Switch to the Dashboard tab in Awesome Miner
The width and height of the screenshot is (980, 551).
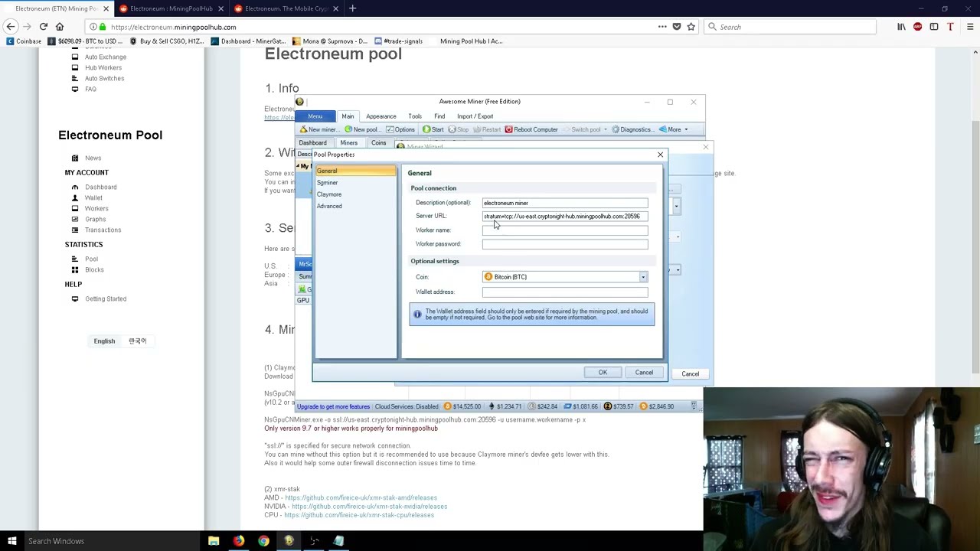pos(312,143)
